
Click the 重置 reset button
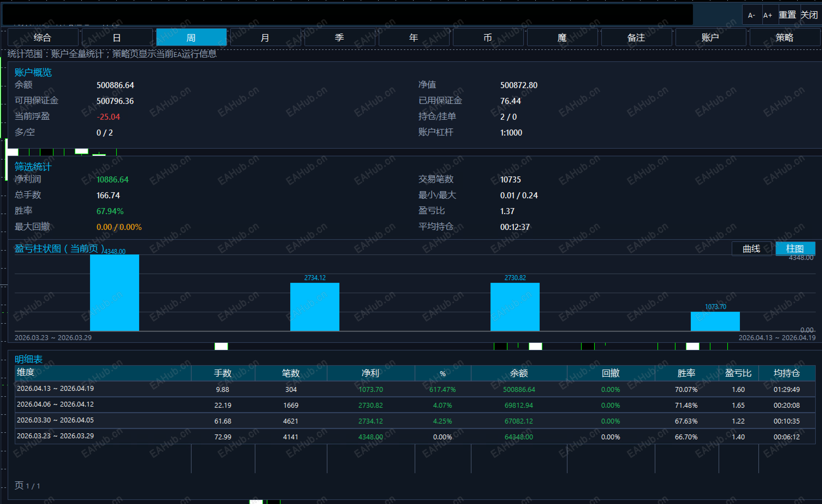[788, 15]
